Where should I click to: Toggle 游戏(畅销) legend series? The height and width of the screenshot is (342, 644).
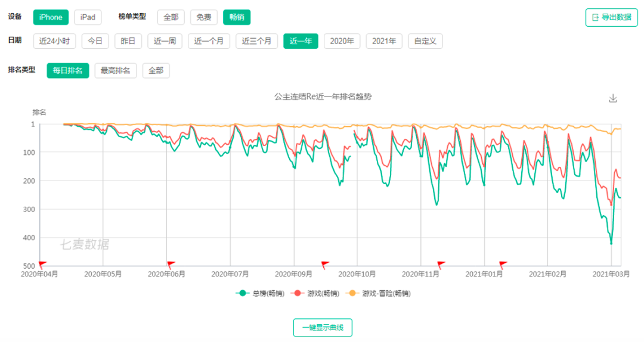click(x=315, y=293)
